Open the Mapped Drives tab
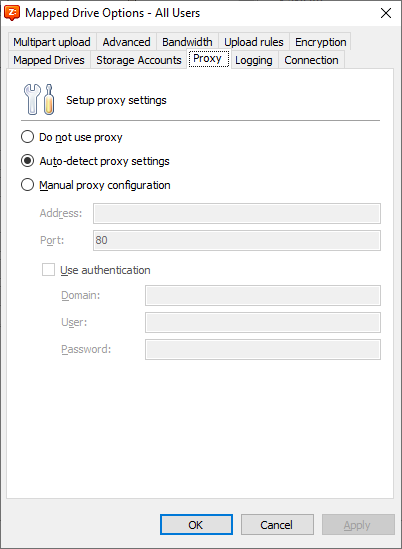 pos(49,60)
